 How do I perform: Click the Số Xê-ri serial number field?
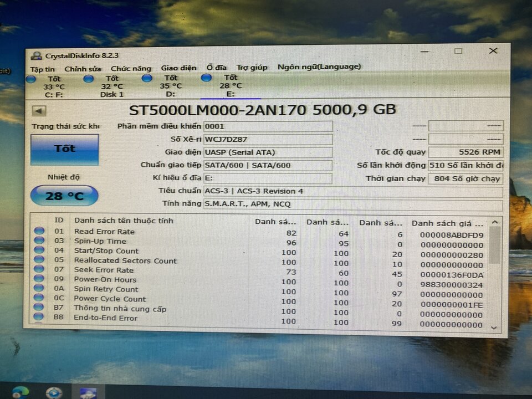click(x=268, y=140)
